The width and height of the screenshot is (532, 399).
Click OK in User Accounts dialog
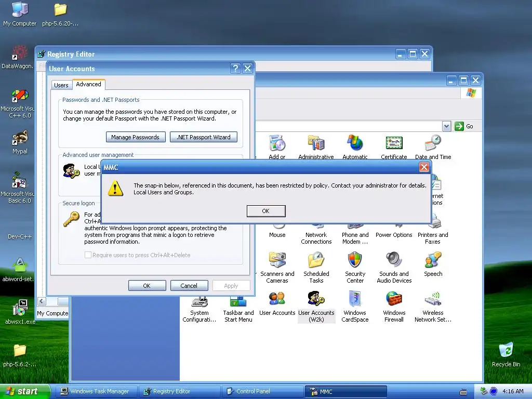click(147, 286)
